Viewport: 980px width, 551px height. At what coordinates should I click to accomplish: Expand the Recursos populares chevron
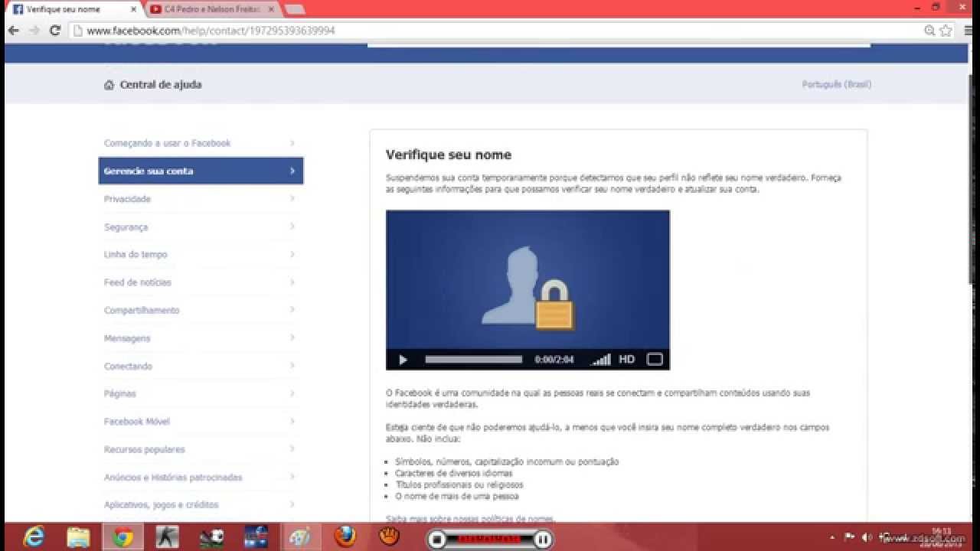292,448
